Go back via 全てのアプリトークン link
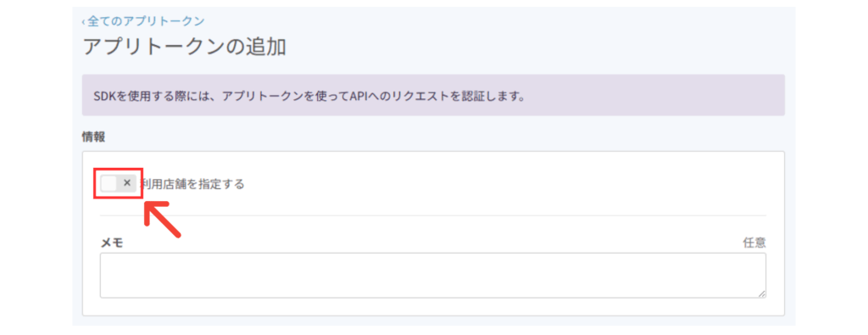 point(143,21)
